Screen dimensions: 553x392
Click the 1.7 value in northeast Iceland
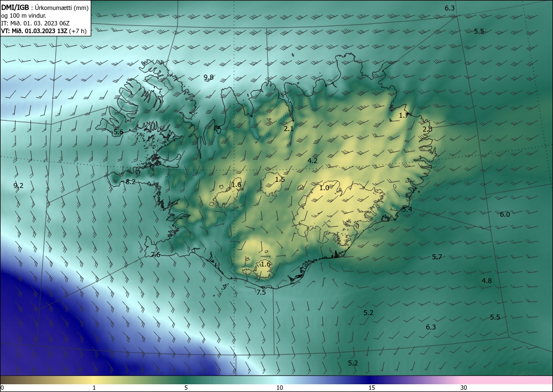coord(404,115)
